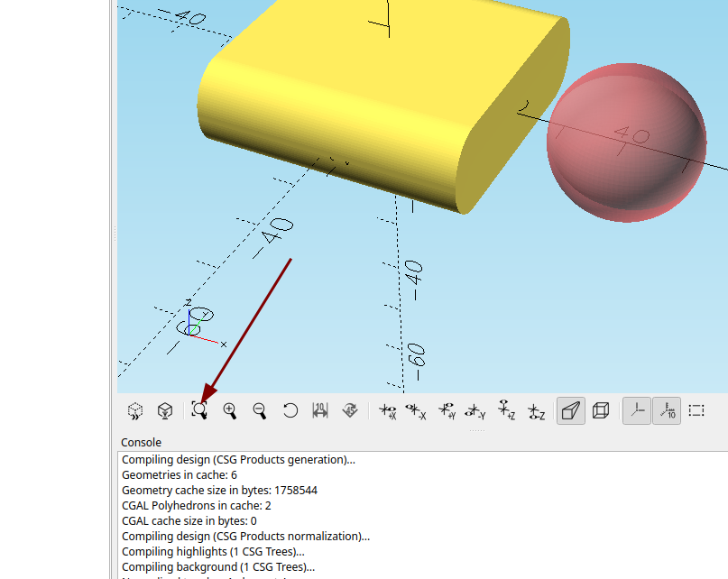Click the View All magnifier icon
The width and height of the screenshot is (728, 579).
tap(199, 411)
